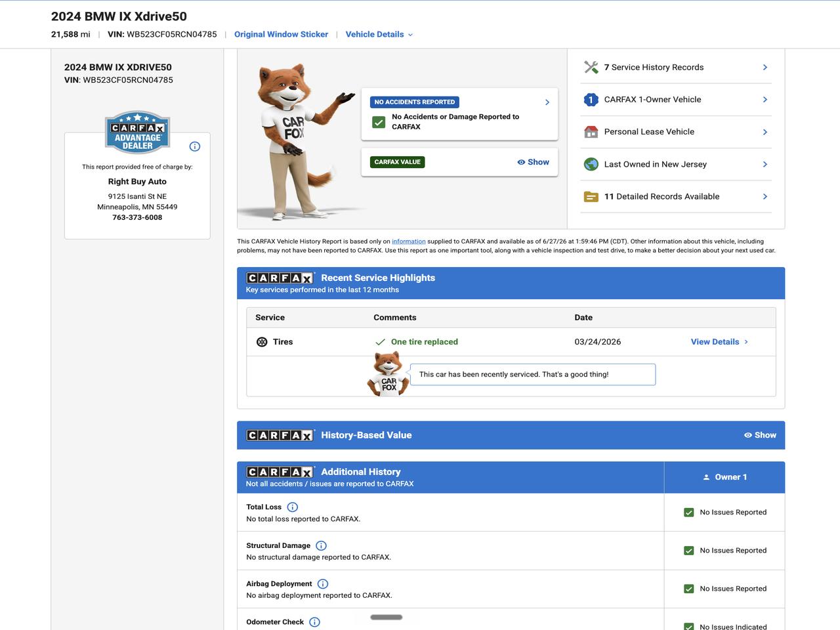Click the Total Loss No Issues checkmark
Screen dimensions: 840x630
click(x=689, y=513)
